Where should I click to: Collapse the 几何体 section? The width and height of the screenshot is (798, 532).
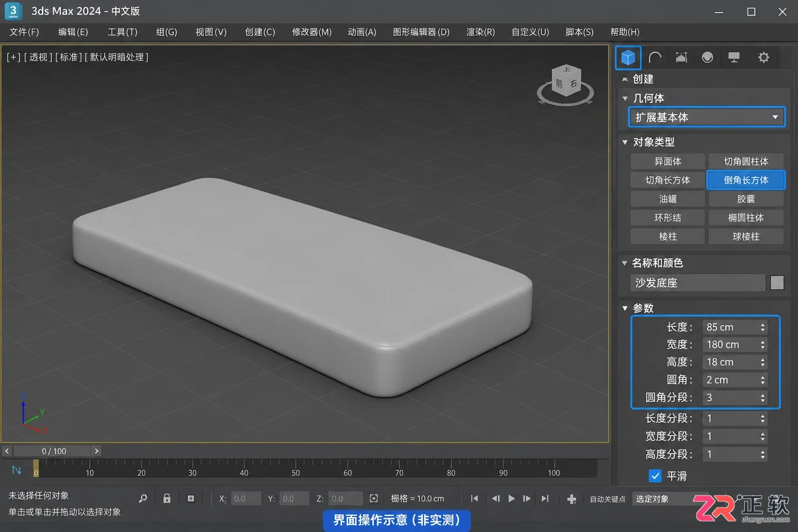[x=625, y=99]
